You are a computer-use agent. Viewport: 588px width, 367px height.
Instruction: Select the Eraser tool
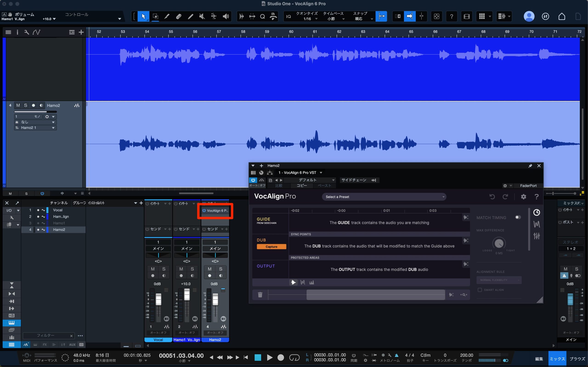pos(179,17)
